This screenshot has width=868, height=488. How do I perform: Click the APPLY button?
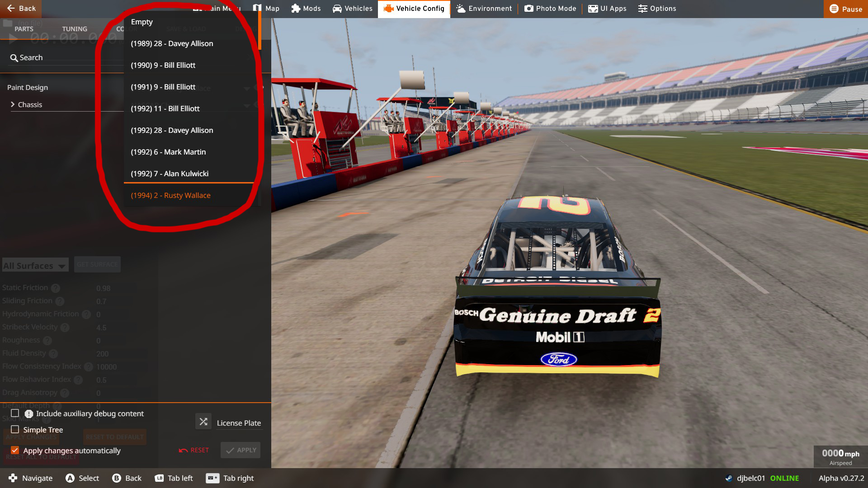(x=241, y=450)
